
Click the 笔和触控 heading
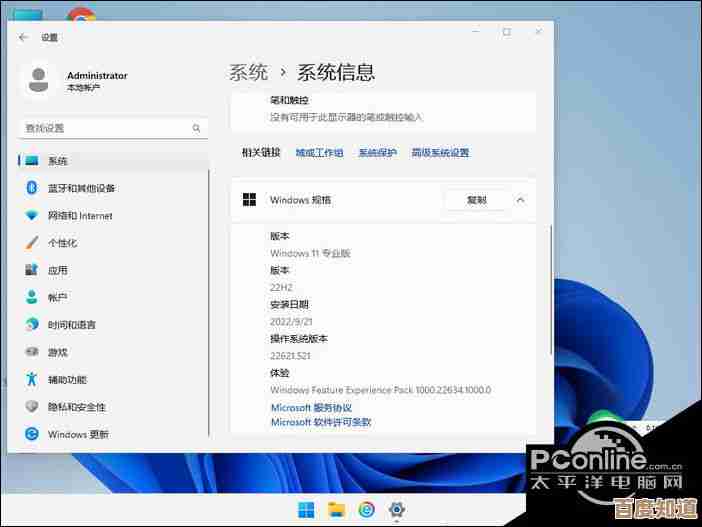click(289, 100)
